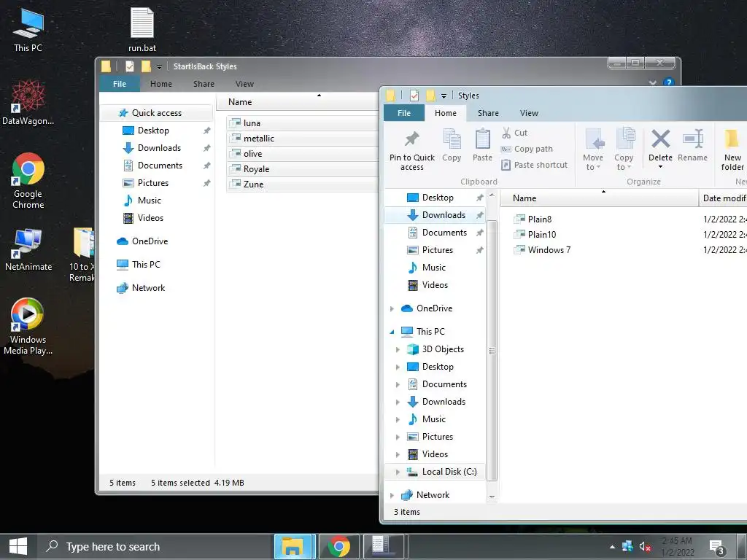Expand OneDrive node in Styles navigation pane
Image resolution: width=747 pixels, height=560 pixels.
pyautogui.click(x=392, y=308)
